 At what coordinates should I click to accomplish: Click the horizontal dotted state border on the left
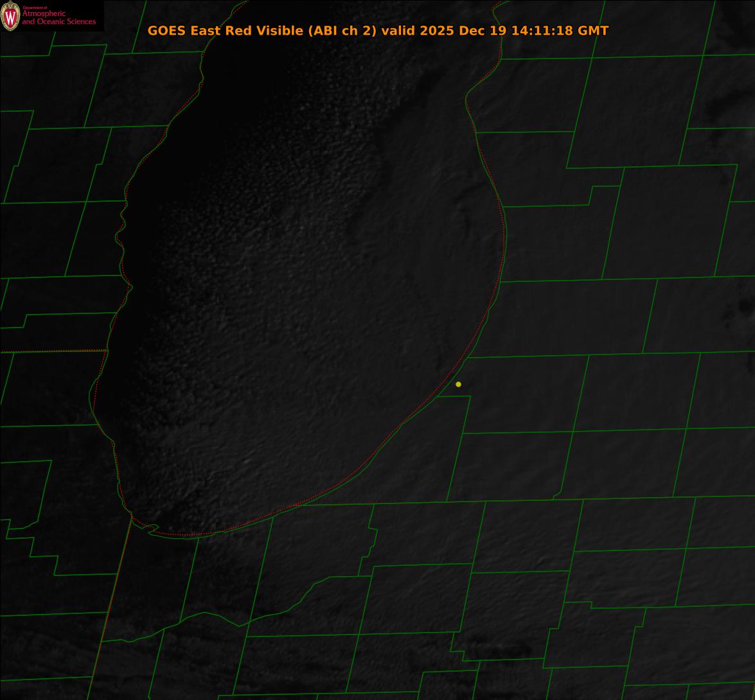pyautogui.click(x=51, y=351)
